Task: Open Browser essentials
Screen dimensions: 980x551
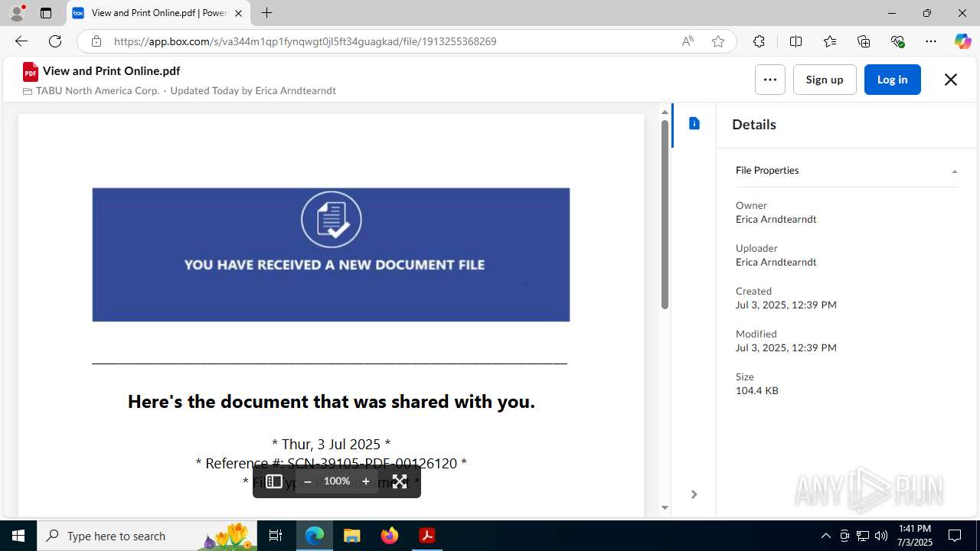Action: [x=897, y=41]
